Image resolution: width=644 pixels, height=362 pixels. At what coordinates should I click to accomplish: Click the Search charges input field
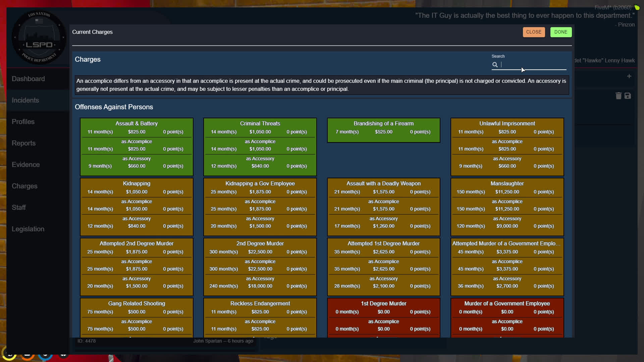[x=533, y=65]
